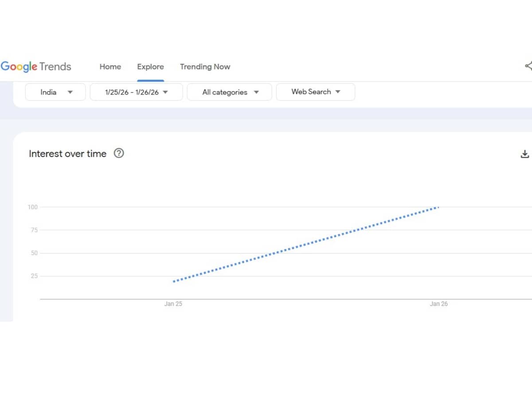Click the Interest over time heading
Viewport: 532px width, 399px height.
coord(68,154)
